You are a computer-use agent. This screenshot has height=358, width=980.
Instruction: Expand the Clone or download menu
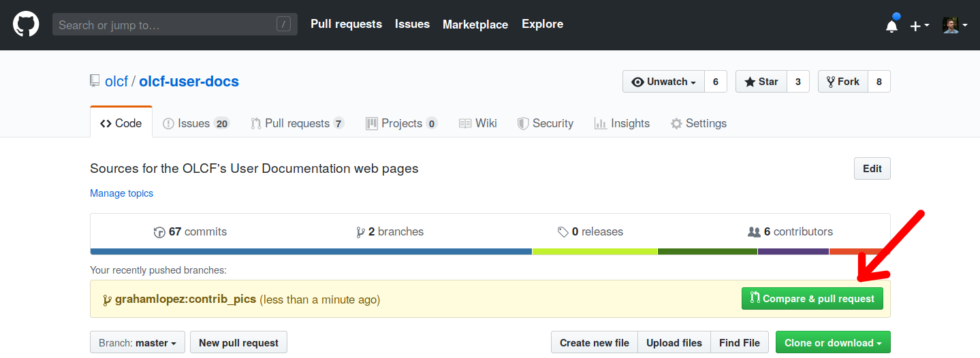tap(832, 343)
